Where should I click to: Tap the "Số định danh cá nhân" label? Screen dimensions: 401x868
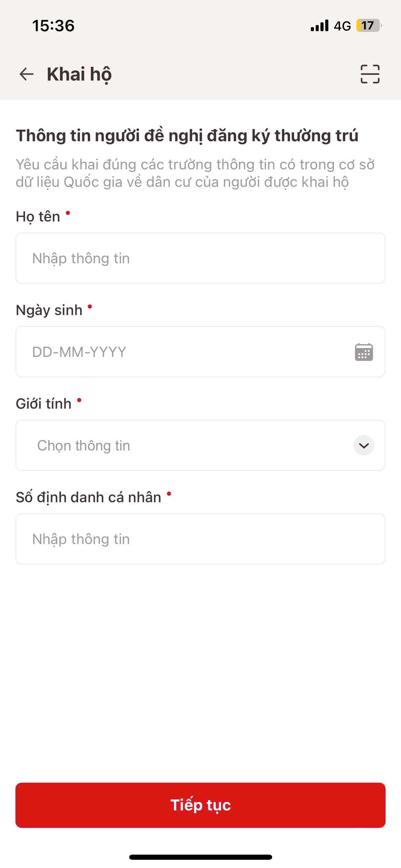point(88,497)
